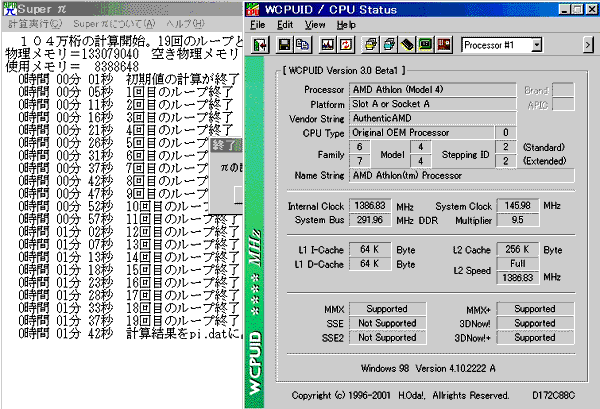Open the real-time clock graph icon
This screenshot has width=600, height=409.
tap(328, 45)
